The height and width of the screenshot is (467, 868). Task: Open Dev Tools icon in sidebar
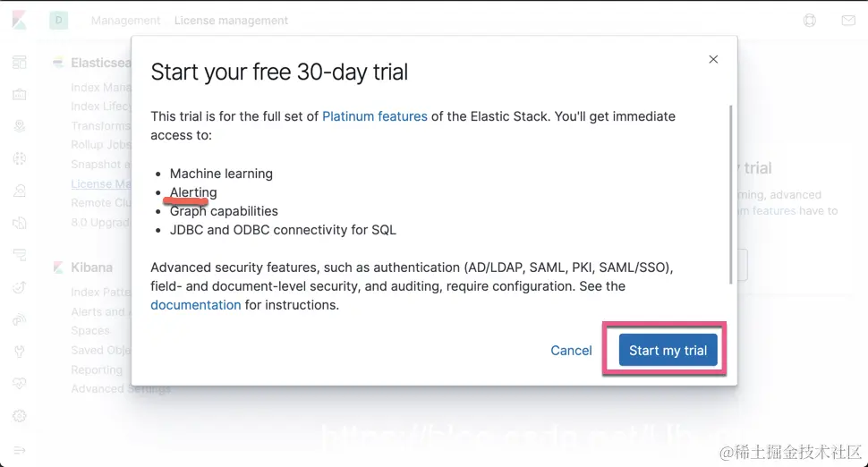[x=20, y=352]
